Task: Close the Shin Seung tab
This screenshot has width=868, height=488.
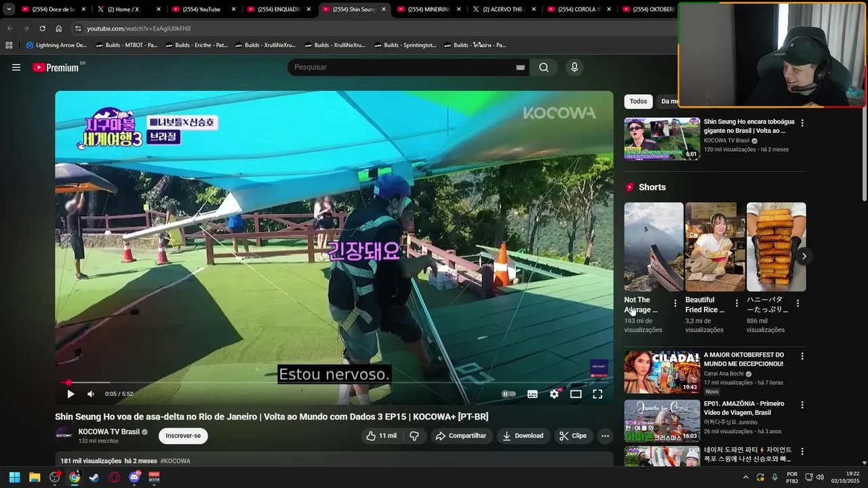Action: tap(384, 9)
